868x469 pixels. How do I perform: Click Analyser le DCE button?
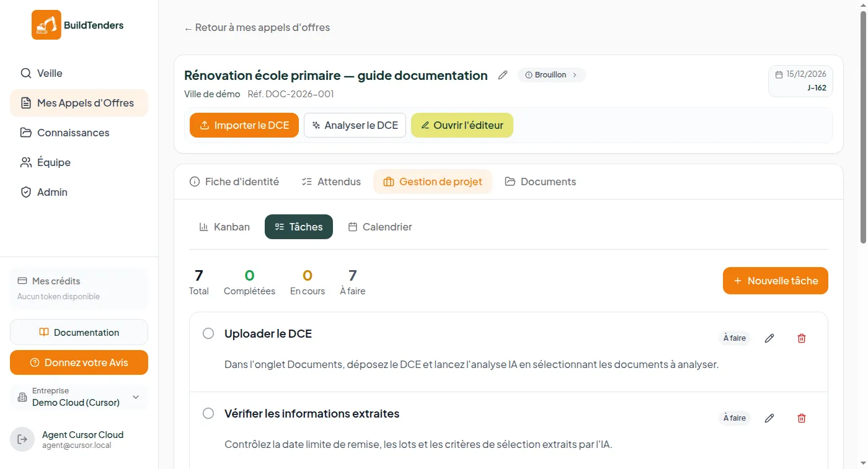(355, 125)
